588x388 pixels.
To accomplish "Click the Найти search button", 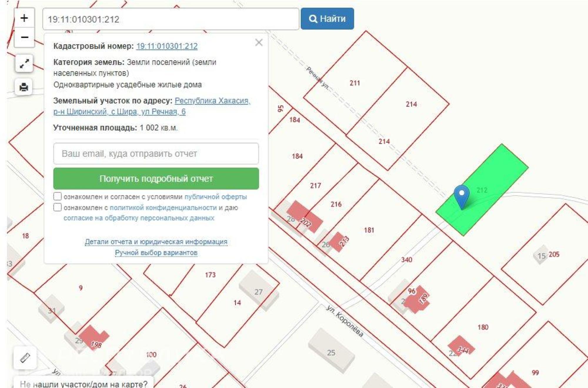I will [327, 19].
